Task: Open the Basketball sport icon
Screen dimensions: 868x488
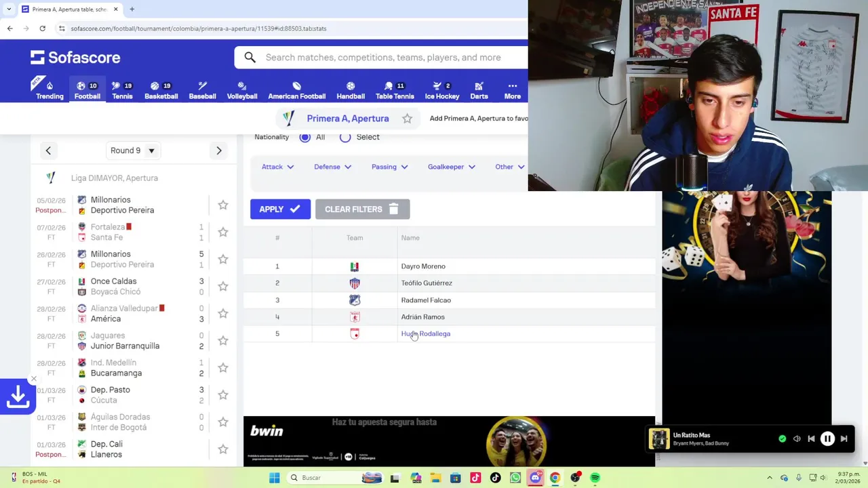Action: coord(161,90)
